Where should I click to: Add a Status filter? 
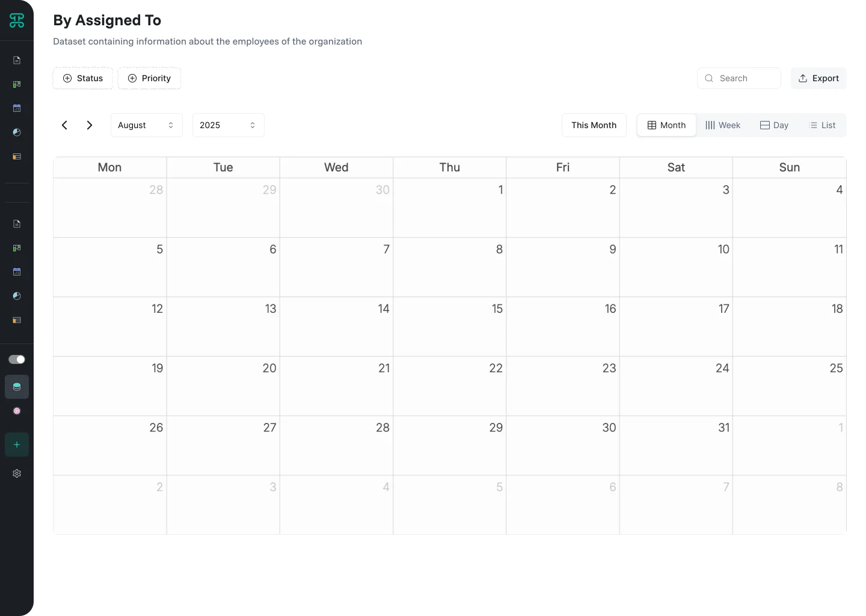(x=83, y=78)
